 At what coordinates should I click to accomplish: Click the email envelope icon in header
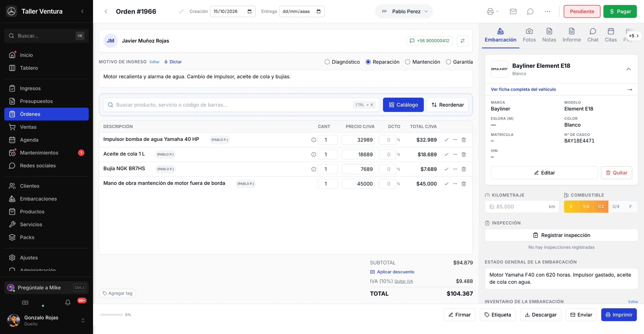pos(513,11)
